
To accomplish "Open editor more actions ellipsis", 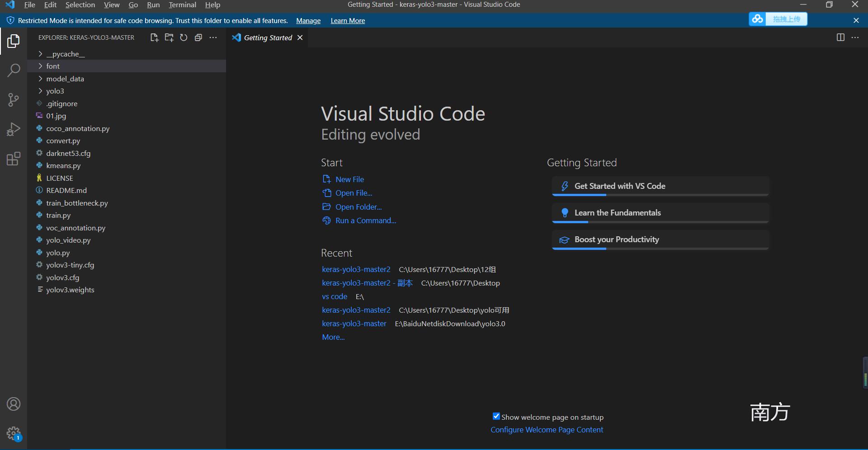I will click(x=855, y=37).
